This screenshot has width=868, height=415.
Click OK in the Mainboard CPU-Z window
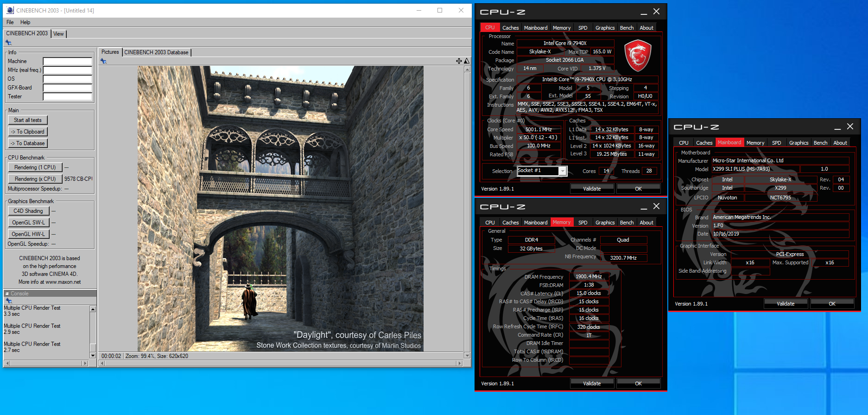(x=832, y=304)
